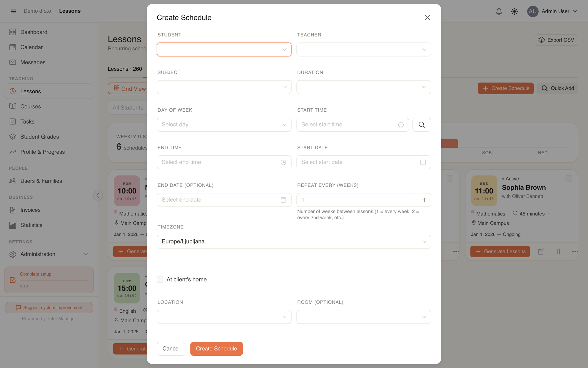Open the Location dropdown
Image resolution: width=588 pixels, height=368 pixels.
click(224, 317)
